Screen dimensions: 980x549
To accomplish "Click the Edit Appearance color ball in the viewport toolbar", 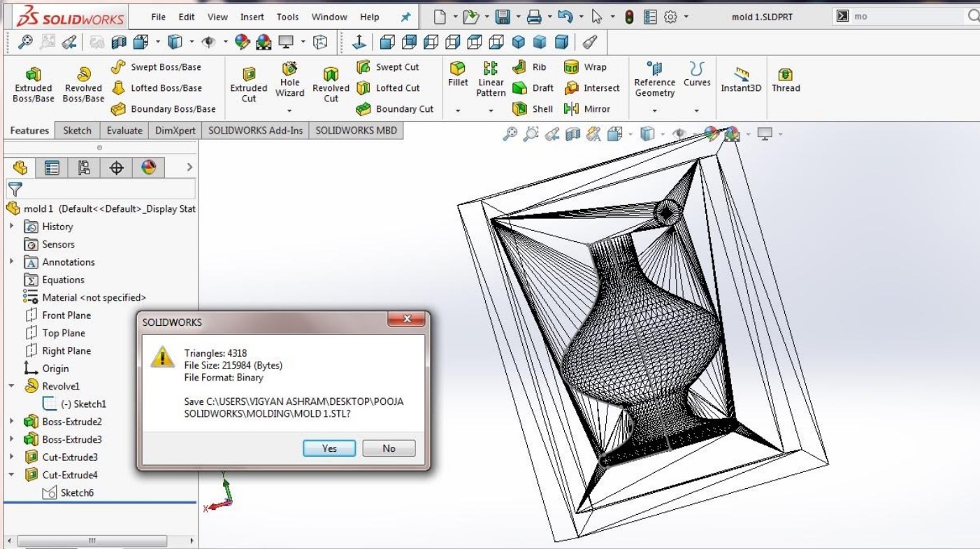I will 711,134.
